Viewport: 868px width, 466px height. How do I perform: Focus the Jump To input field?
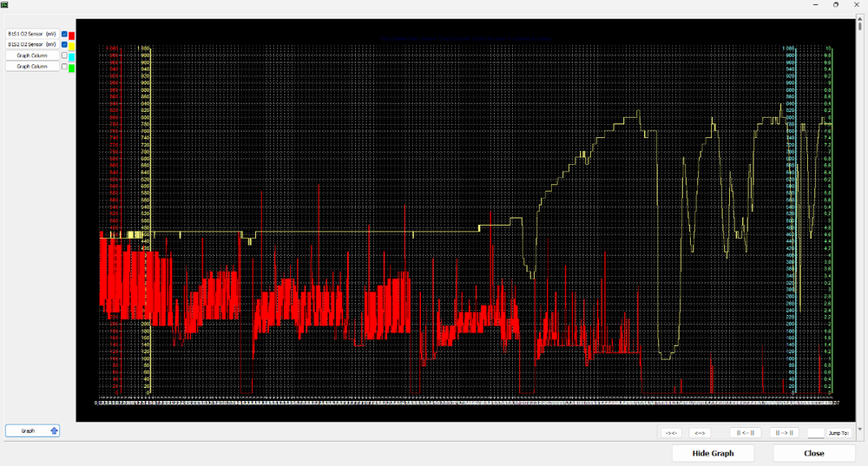816,433
